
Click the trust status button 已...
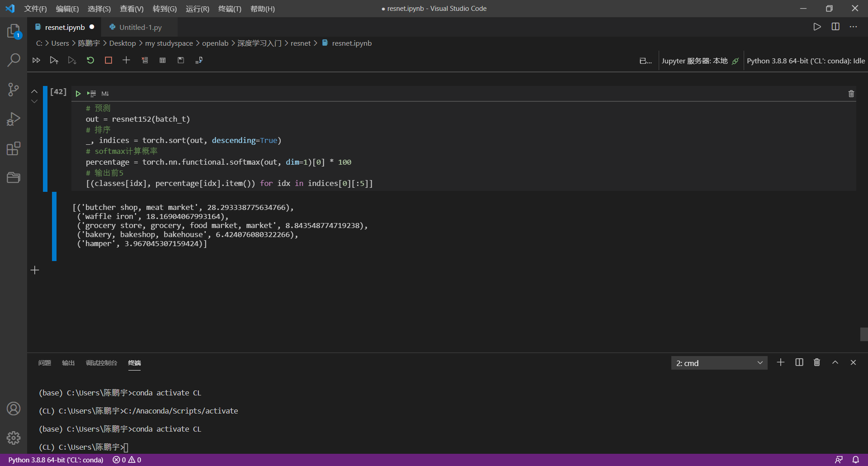(646, 61)
